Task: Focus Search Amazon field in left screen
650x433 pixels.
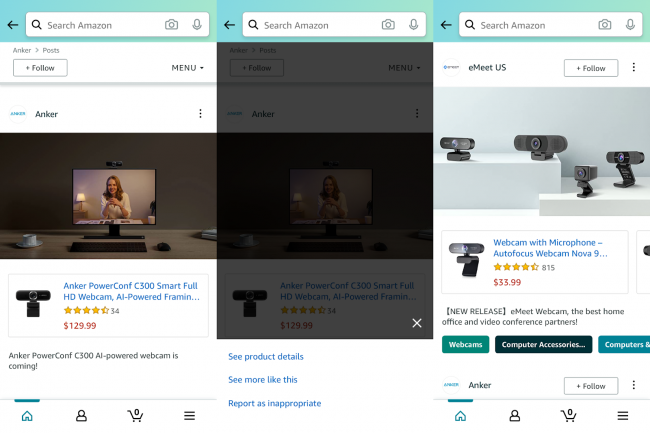Action: [x=117, y=25]
